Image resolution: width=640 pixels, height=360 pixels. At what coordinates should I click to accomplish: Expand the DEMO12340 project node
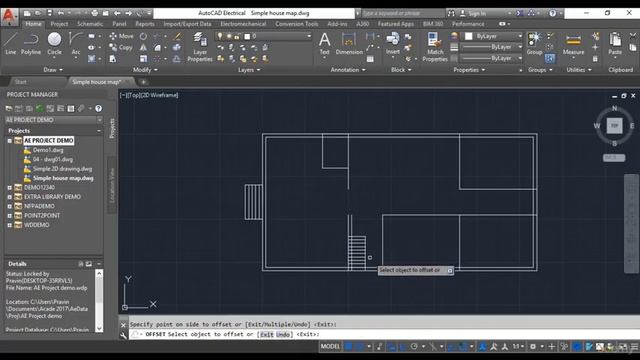pos(9,187)
